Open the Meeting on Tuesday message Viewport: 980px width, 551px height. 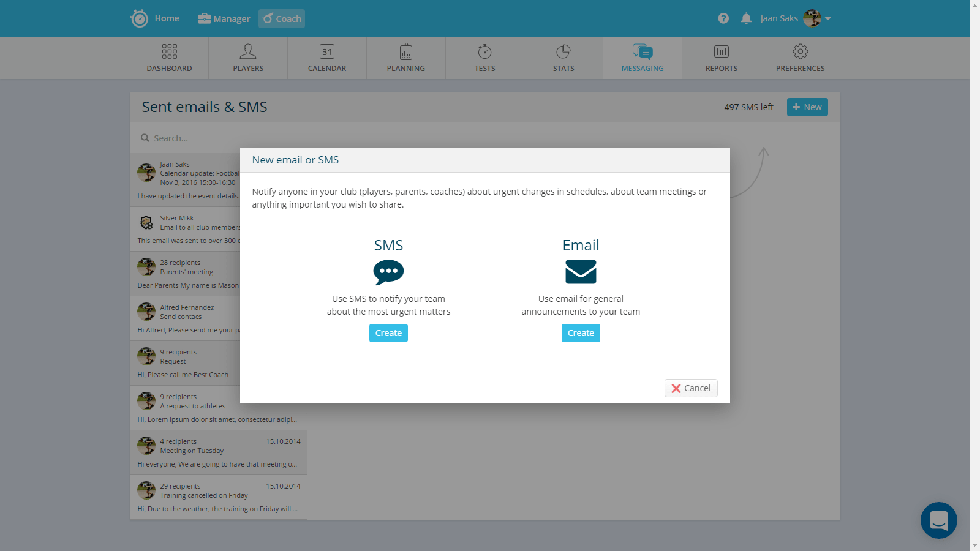pyautogui.click(x=218, y=452)
